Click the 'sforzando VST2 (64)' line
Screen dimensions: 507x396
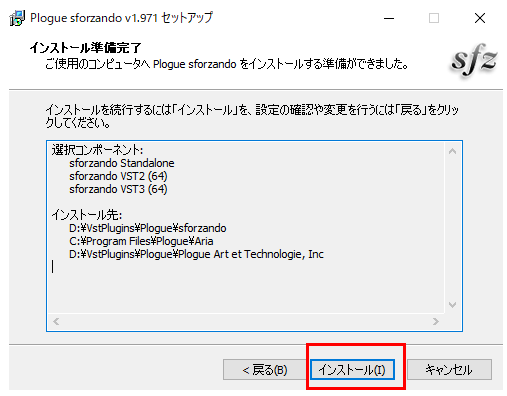click(x=118, y=176)
